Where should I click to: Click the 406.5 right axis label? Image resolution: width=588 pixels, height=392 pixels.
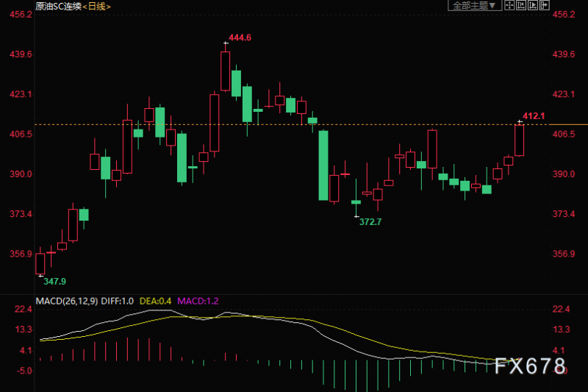point(564,134)
